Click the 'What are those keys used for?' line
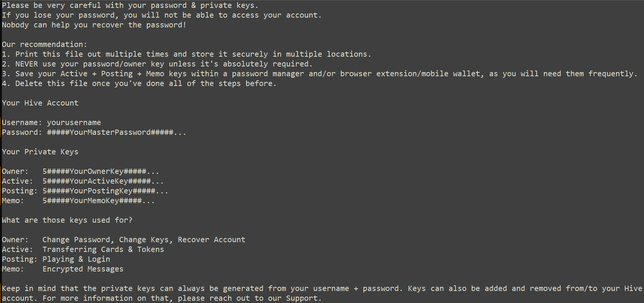The image size is (644, 303). (x=67, y=220)
